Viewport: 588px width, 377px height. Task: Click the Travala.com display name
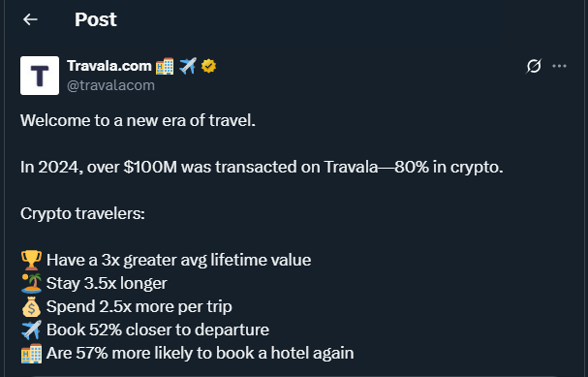109,66
